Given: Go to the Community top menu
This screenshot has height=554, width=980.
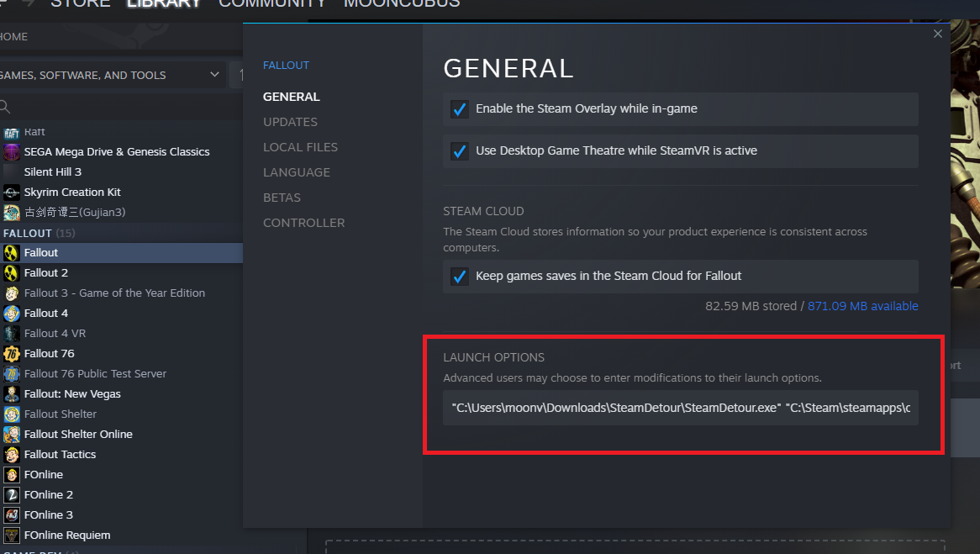Looking at the screenshot, I should tap(271, 3).
